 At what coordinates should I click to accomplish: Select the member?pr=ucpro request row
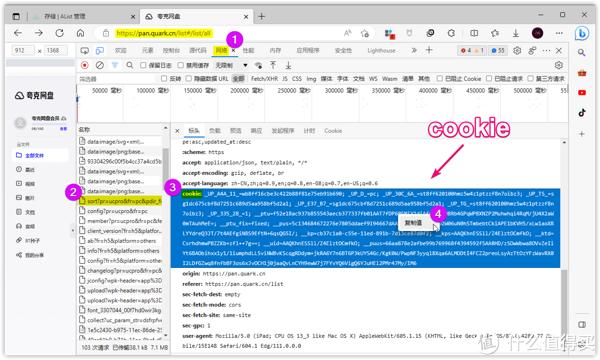pos(121,221)
